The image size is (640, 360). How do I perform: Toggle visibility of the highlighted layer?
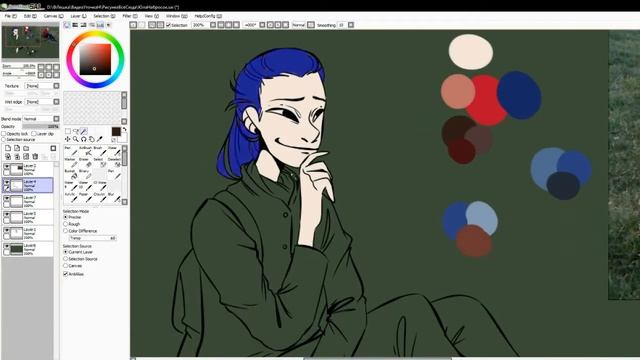click(x=7, y=182)
